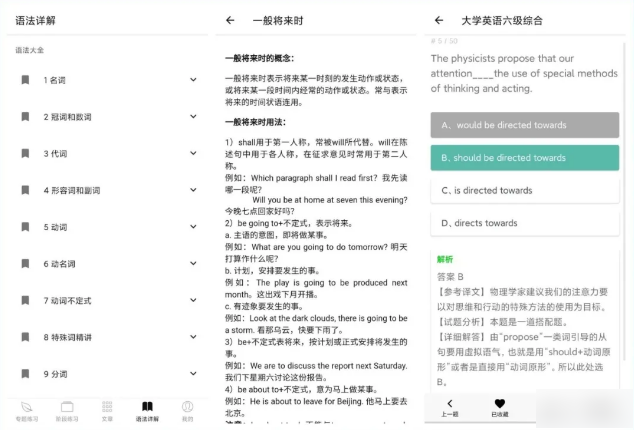This screenshot has width=634, height=430.
Task: Choose answer B should be directed towards
Action: click(524, 158)
